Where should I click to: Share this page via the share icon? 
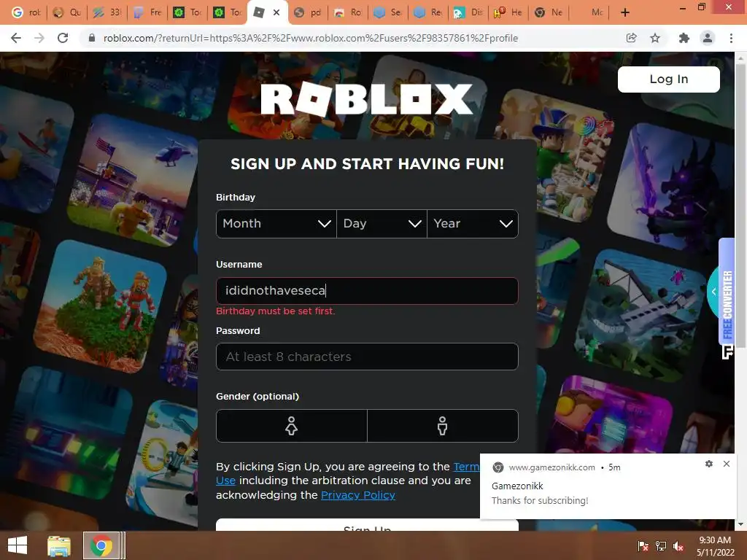(x=631, y=38)
